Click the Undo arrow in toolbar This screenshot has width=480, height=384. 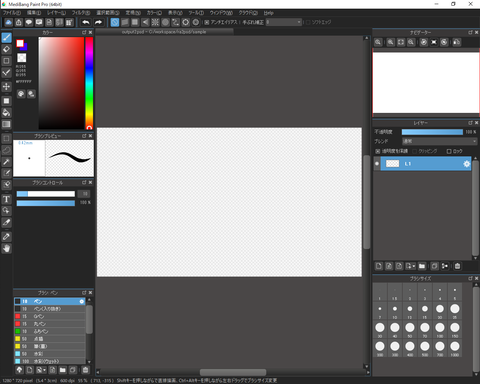(x=86, y=22)
